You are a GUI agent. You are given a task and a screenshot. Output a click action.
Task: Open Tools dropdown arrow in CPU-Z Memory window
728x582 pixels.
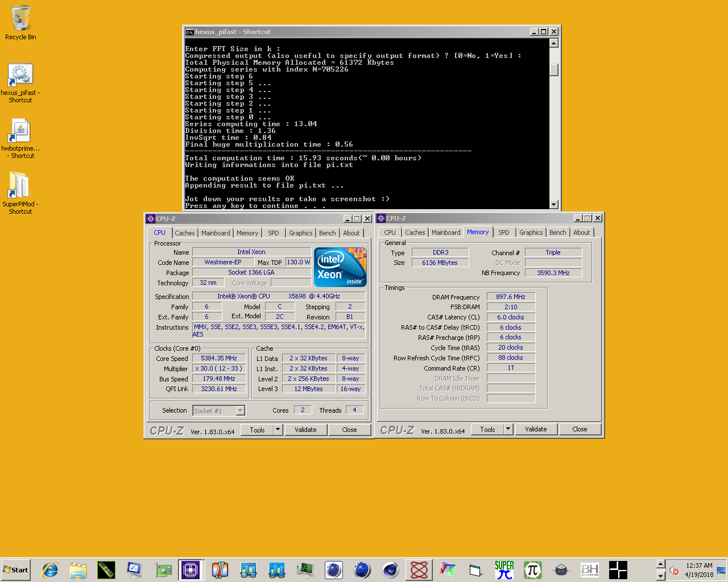(508, 429)
